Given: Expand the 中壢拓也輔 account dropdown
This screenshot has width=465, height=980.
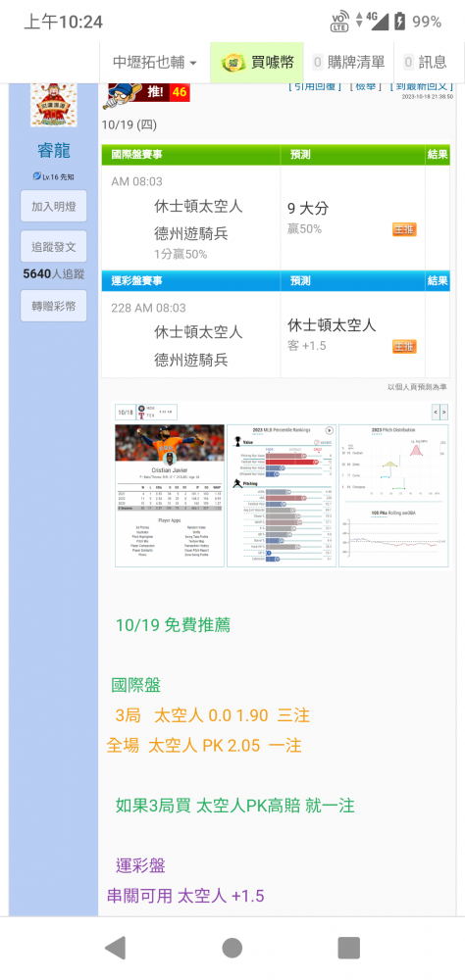Looking at the screenshot, I should (x=155, y=63).
